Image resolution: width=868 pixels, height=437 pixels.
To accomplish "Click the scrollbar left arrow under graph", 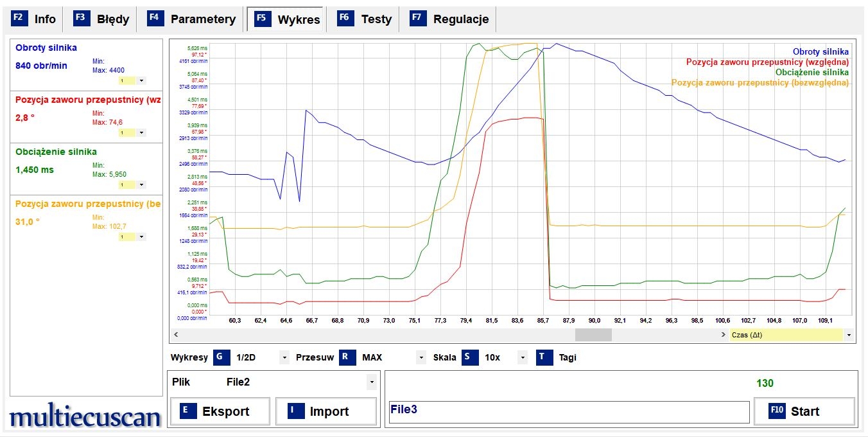I will click(175, 335).
